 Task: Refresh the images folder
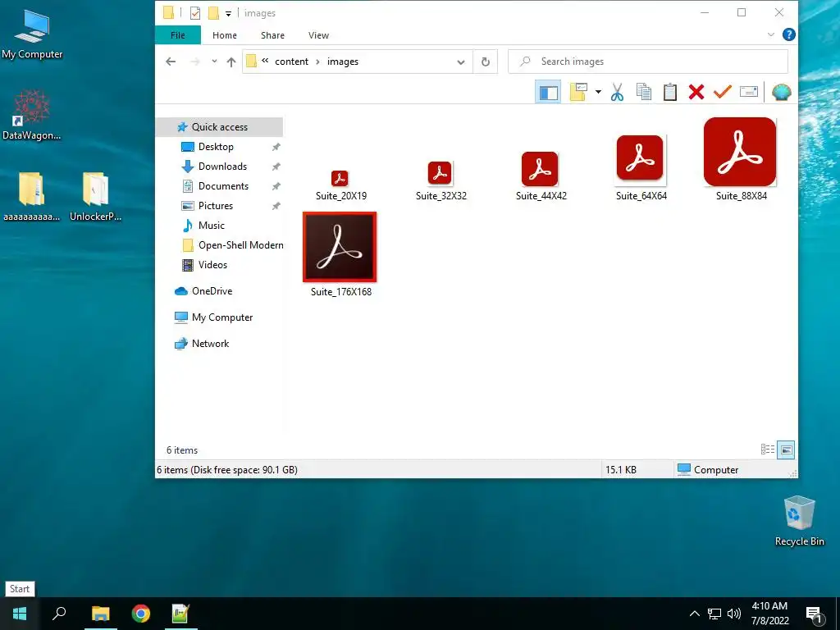pos(486,62)
